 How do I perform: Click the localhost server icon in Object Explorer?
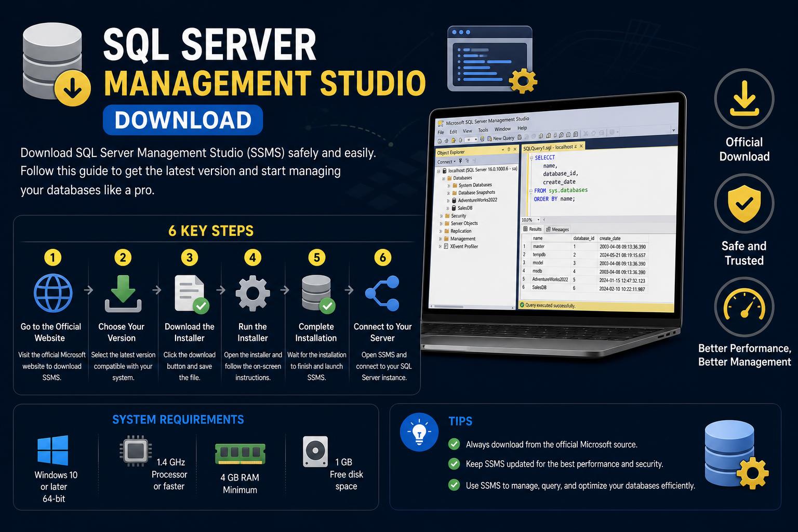point(444,171)
